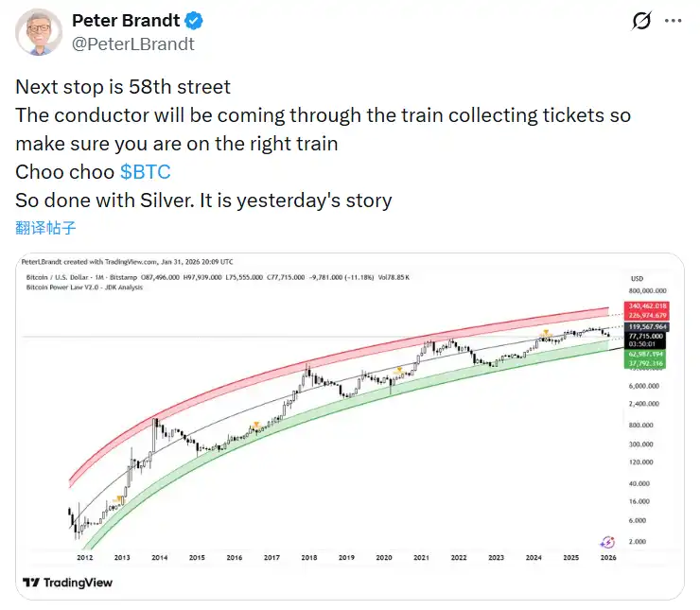Viewport: 700px width, 610px height.
Task: Click the green 62,987.194 price label
Action: [x=648, y=352]
